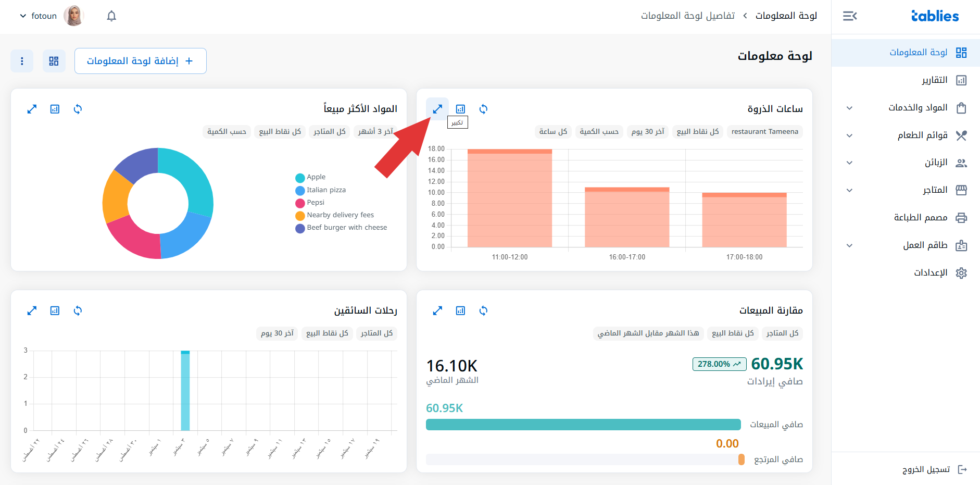Click the 11:00-12:00 bar in peak hours
Image resolution: width=980 pixels, height=485 pixels.
point(510,198)
